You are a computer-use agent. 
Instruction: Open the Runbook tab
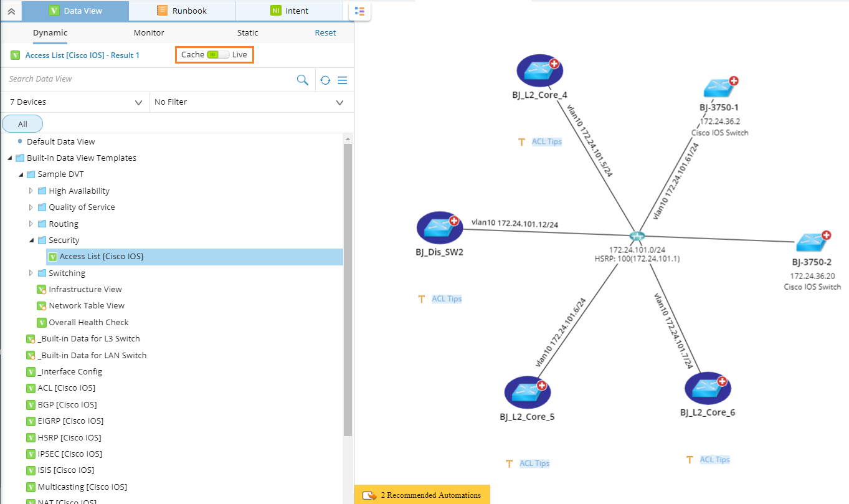182,11
